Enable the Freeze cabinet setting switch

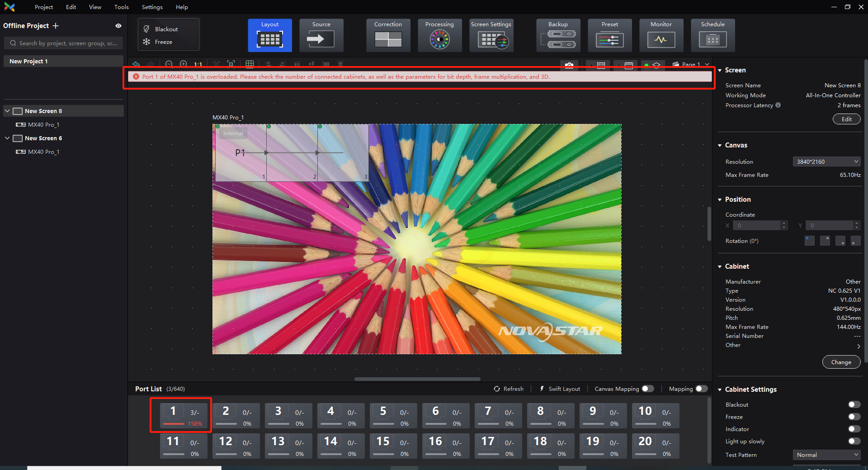click(x=854, y=417)
